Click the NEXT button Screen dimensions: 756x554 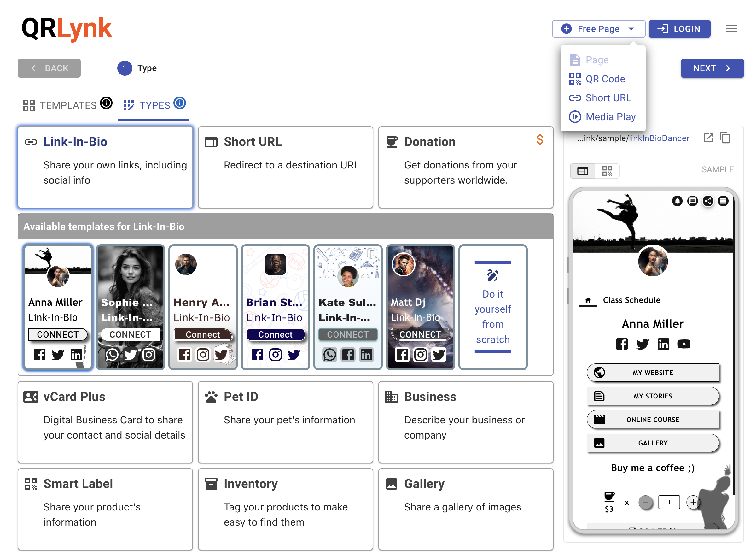coord(712,68)
